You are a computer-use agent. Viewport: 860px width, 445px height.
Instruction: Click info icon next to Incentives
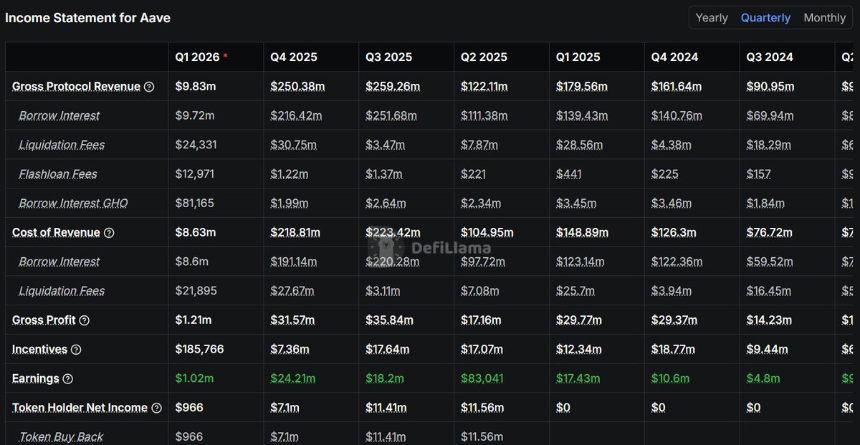click(76, 350)
